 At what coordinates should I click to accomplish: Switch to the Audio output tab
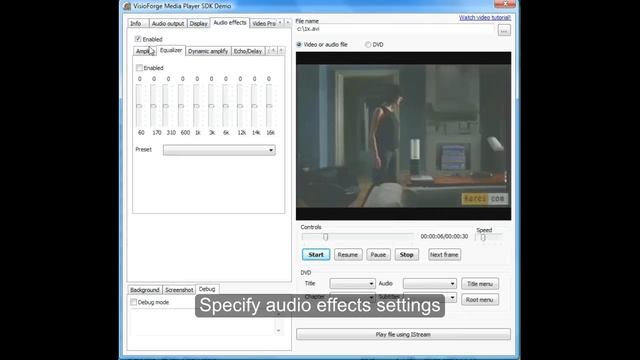coord(168,24)
